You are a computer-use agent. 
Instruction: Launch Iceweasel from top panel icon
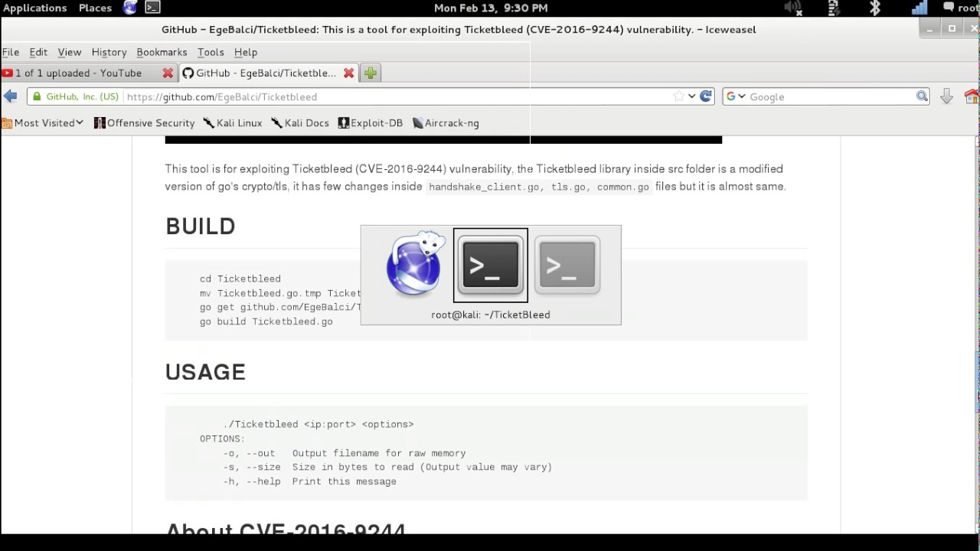click(130, 8)
